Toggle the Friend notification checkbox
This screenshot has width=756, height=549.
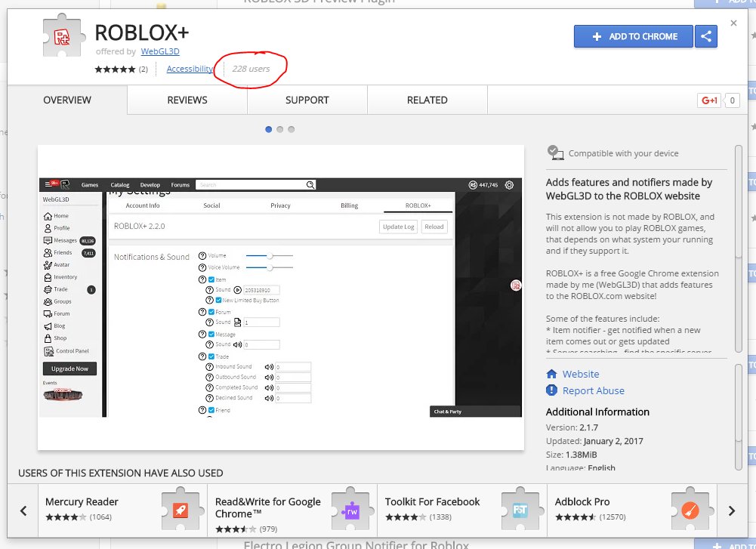[x=211, y=410]
